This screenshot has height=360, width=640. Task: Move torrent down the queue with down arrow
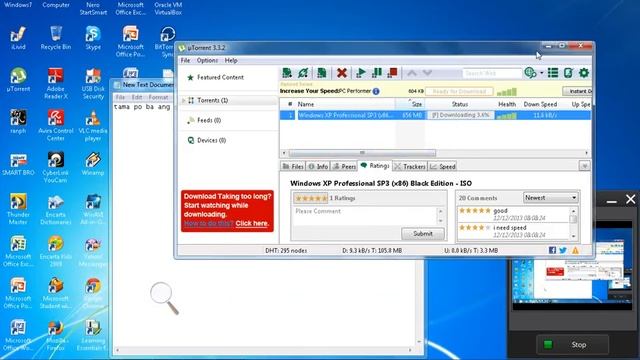click(x=427, y=73)
